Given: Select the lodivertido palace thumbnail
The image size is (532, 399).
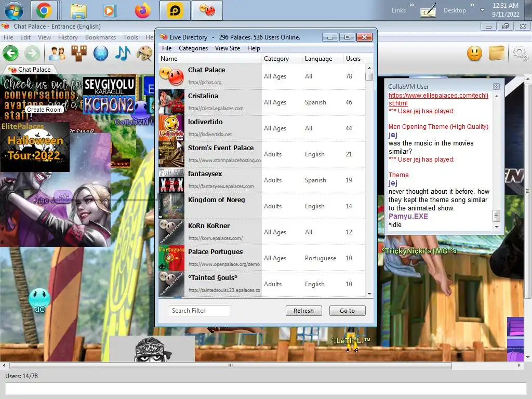Looking at the screenshot, I should [171, 128].
